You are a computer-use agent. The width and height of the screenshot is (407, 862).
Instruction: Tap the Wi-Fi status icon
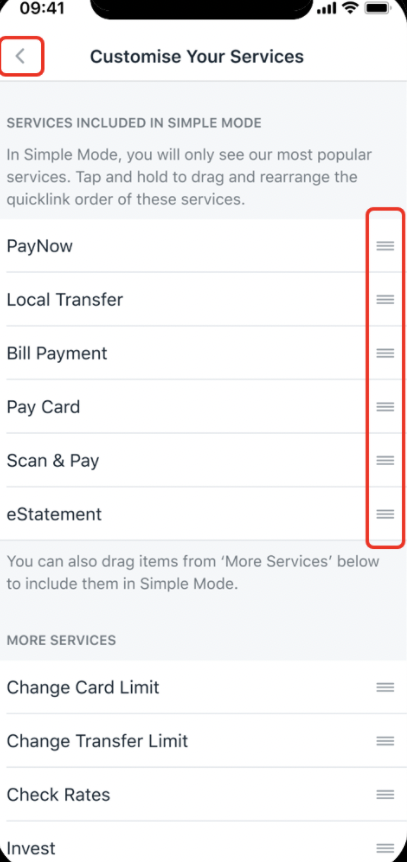pos(349,8)
